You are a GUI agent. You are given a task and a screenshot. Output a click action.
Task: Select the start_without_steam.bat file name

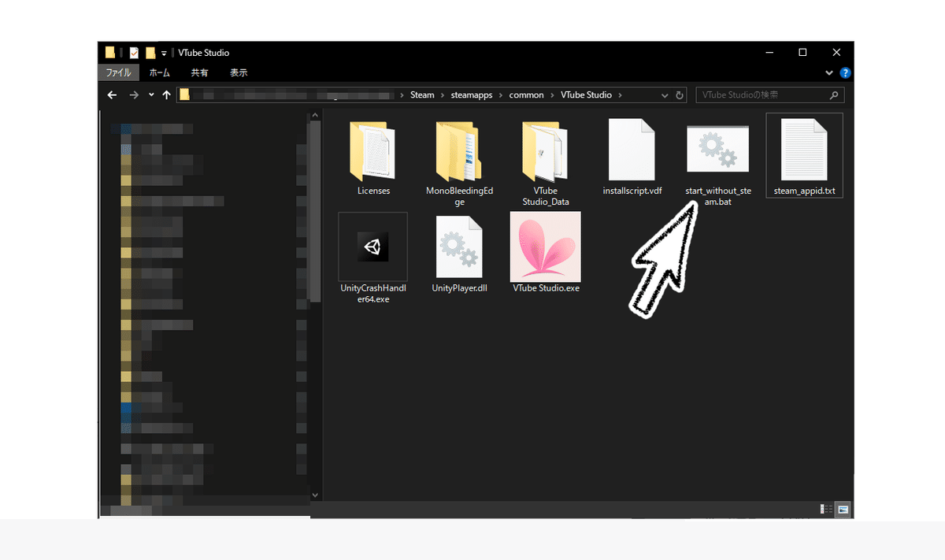(717, 196)
